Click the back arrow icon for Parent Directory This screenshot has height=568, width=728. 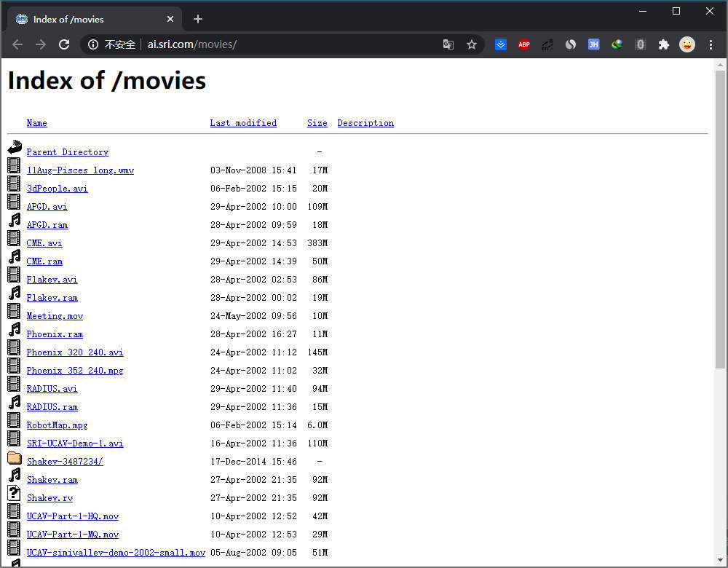15,149
